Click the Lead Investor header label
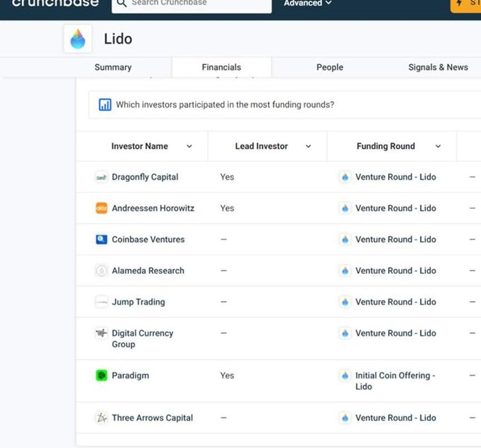This screenshot has width=481, height=448. [x=261, y=146]
